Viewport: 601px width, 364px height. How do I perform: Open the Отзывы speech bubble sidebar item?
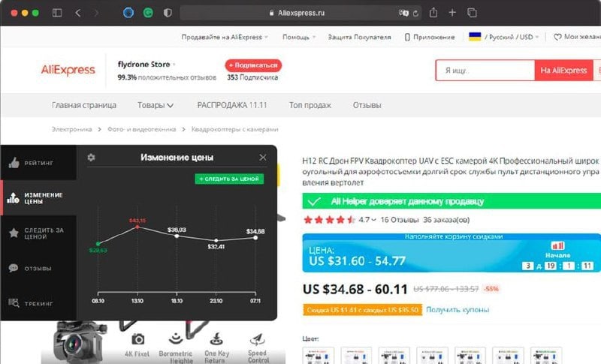point(38,269)
